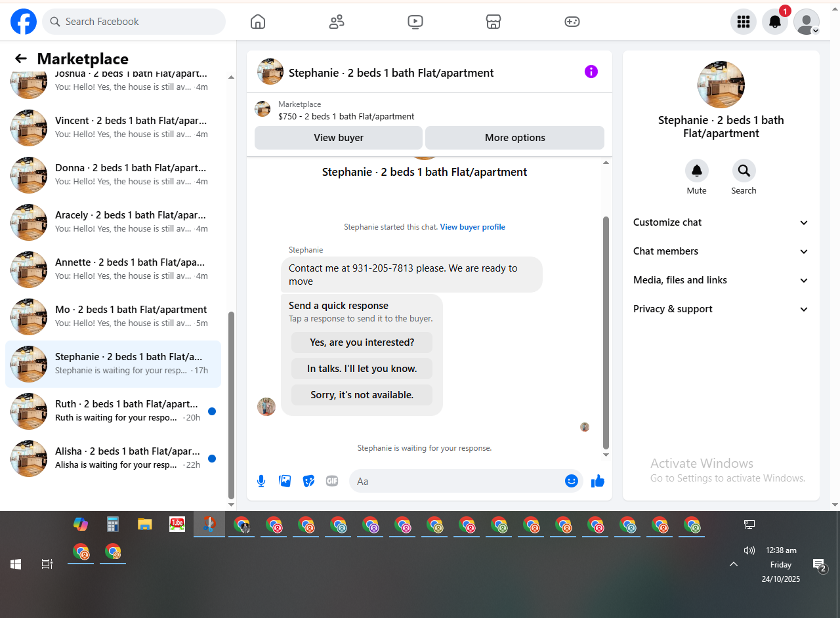Open the Gaming controller icon
Screen dimensions: 840x618
pos(572,22)
